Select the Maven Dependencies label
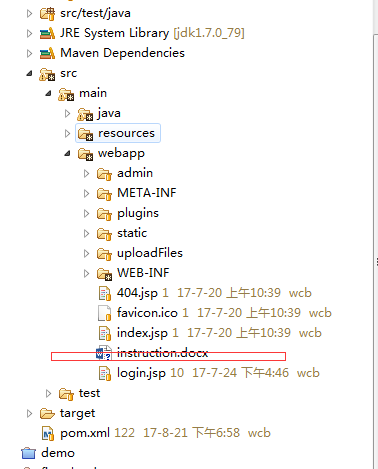The width and height of the screenshot is (378, 469). coord(122,53)
